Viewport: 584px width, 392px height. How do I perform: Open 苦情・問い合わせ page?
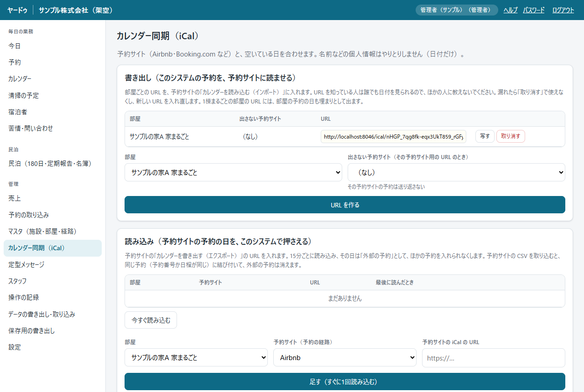click(52, 128)
